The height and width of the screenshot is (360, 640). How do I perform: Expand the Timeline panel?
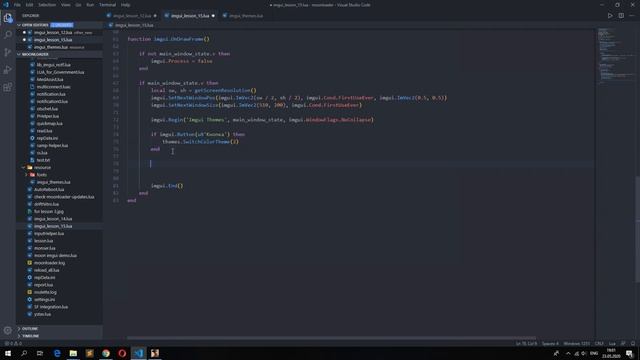click(x=59, y=336)
